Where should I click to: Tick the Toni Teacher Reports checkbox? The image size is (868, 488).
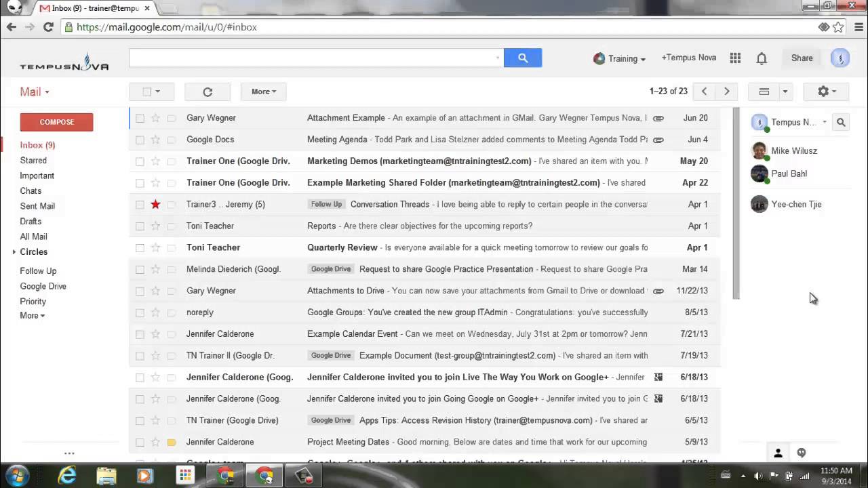click(140, 226)
